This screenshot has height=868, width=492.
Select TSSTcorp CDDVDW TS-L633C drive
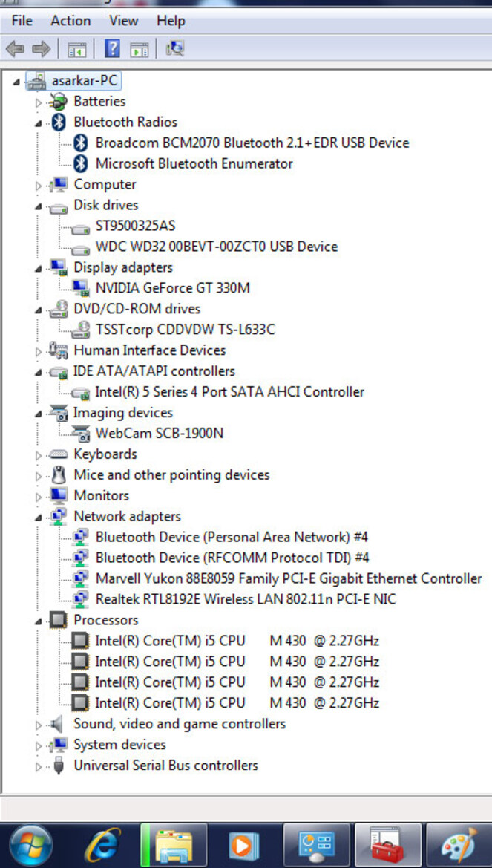[186, 330]
